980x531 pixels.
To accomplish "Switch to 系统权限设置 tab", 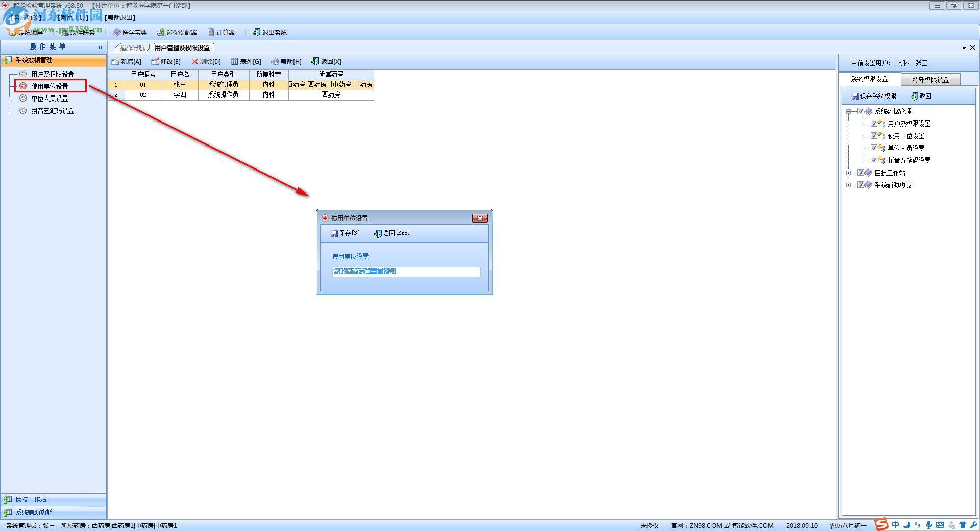I will point(869,79).
